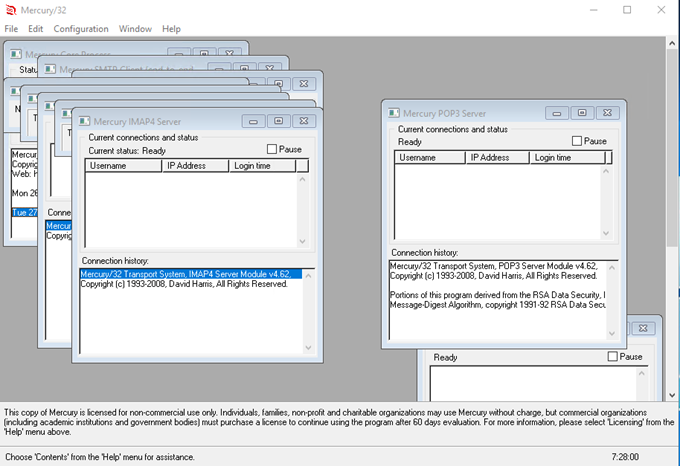This screenshot has width=680, height=466.
Task: Select the 'Mon 26' log line in Core Process
Action: (24, 193)
